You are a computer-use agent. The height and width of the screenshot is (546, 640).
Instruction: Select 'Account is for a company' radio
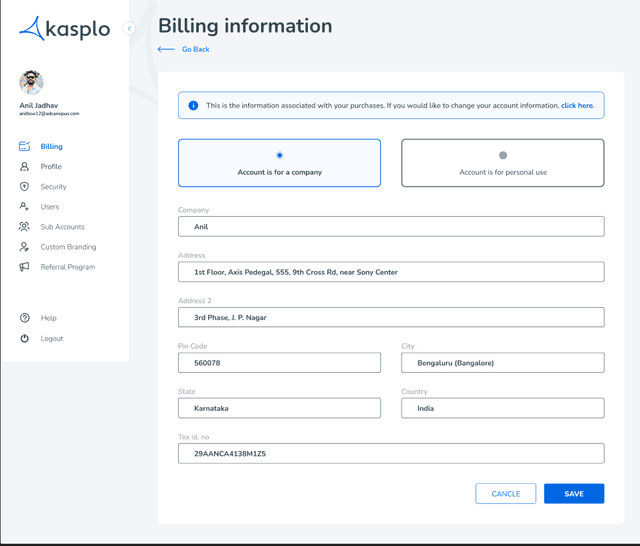point(279,155)
